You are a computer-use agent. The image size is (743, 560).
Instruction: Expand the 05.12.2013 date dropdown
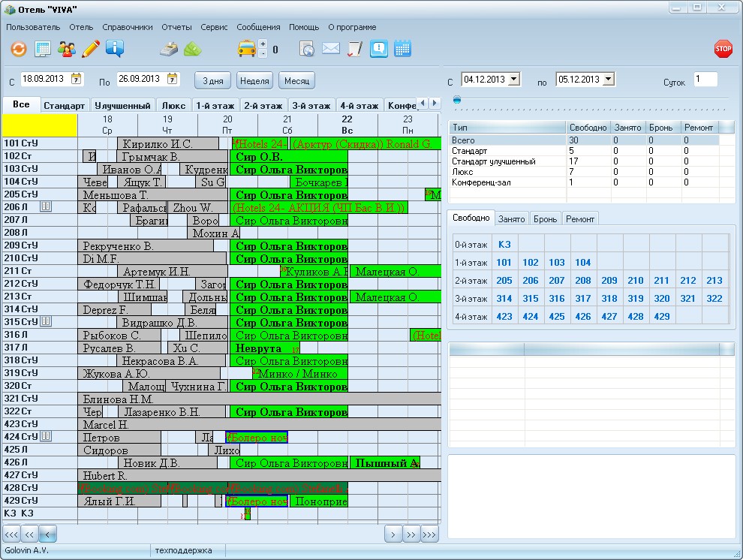(x=609, y=79)
